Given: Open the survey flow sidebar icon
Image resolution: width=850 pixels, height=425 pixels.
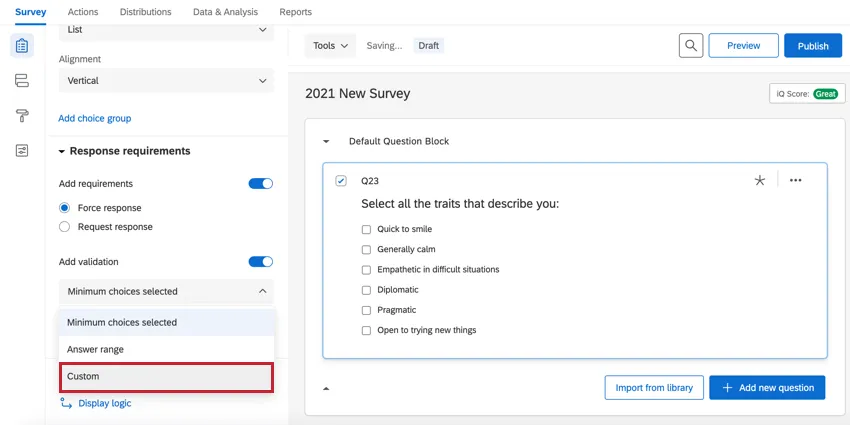Looking at the screenshot, I should pyautogui.click(x=22, y=80).
